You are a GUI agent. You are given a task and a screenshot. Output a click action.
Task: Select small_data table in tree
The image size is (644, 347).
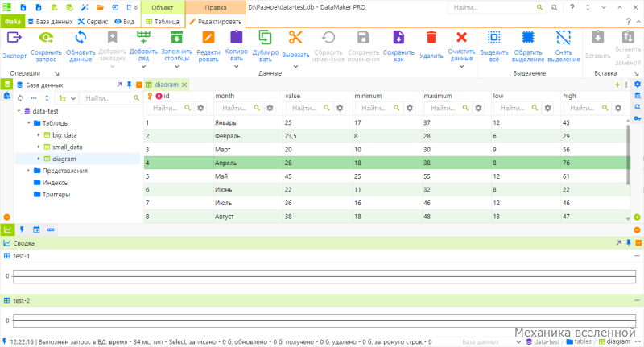pyautogui.click(x=68, y=147)
